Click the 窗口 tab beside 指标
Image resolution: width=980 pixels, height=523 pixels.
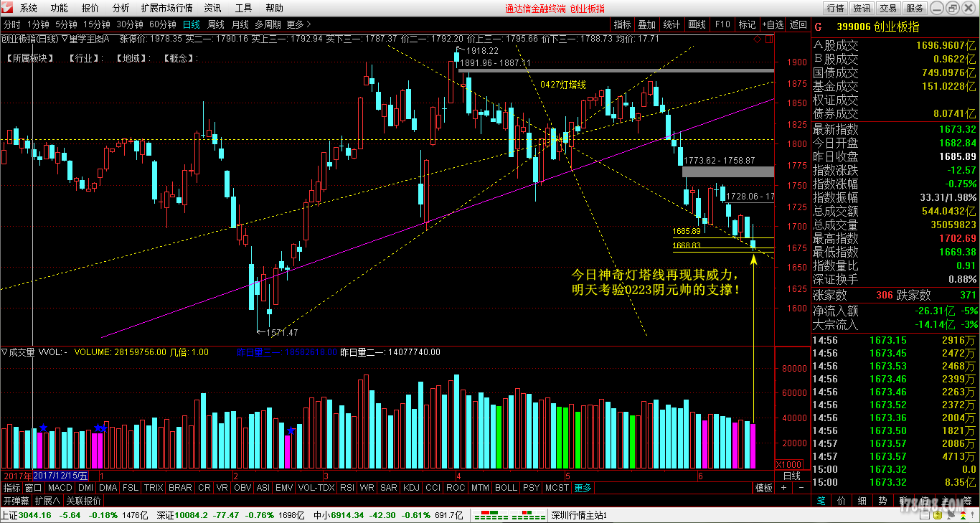pos(33,488)
